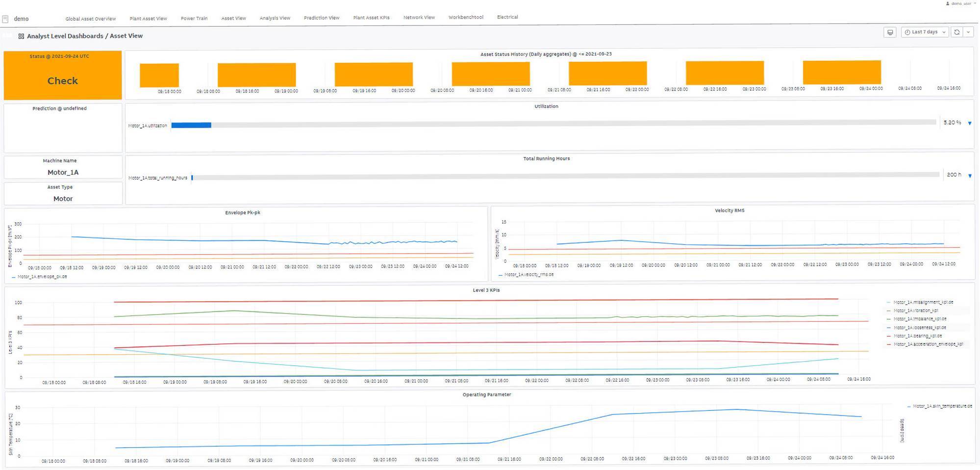
Task: Toggle the misalignment_kpi series in legend
Action: [923, 302]
